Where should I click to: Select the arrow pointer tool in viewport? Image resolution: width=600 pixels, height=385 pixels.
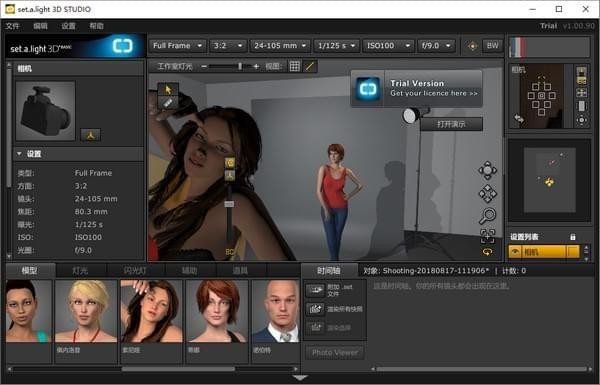(x=168, y=90)
